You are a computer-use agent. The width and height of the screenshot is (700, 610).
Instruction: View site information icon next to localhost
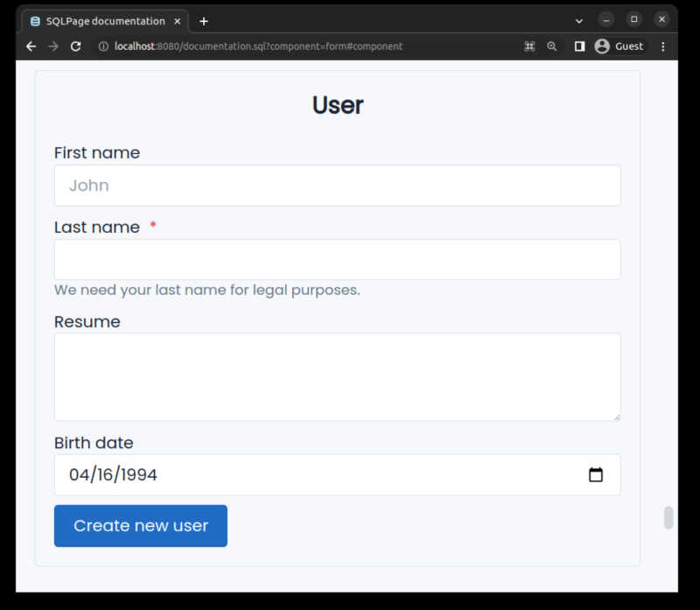pos(103,46)
